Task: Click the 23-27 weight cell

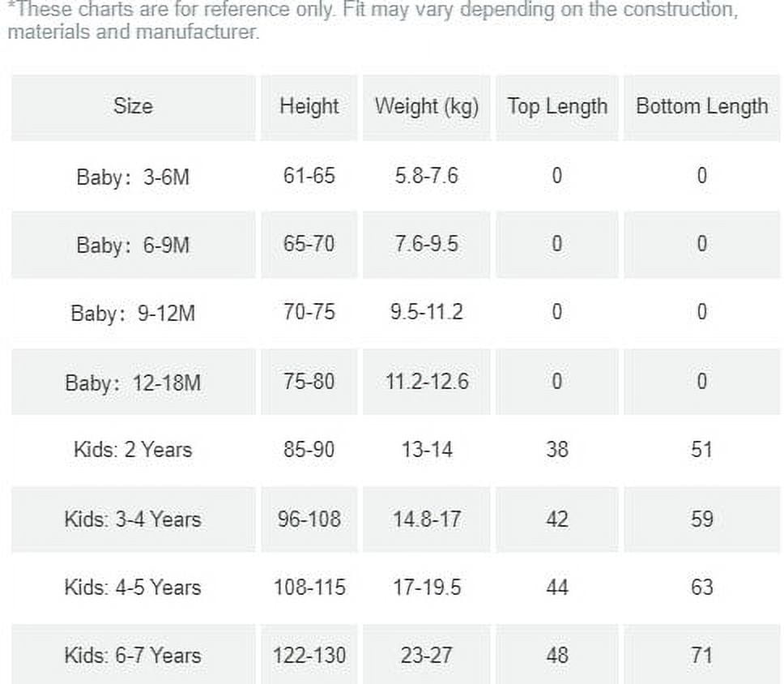Action: 427,655
